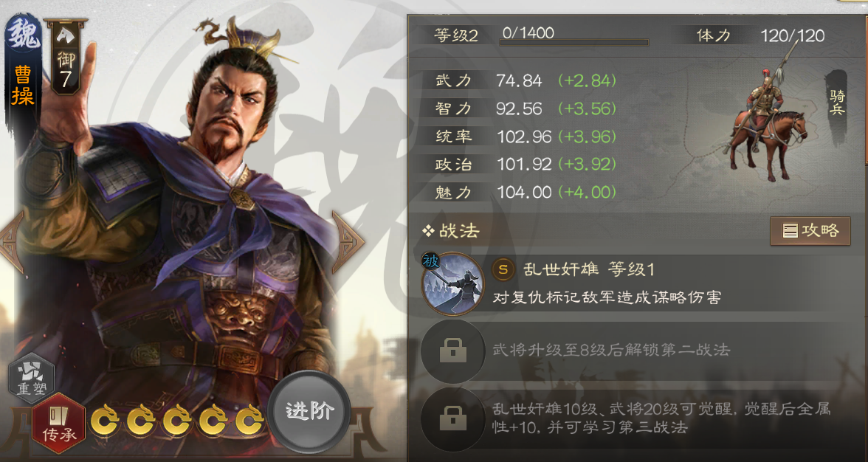Click the 曹操 name label
Image resolution: width=868 pixels, height=462 pixels.
click(23, 86)
